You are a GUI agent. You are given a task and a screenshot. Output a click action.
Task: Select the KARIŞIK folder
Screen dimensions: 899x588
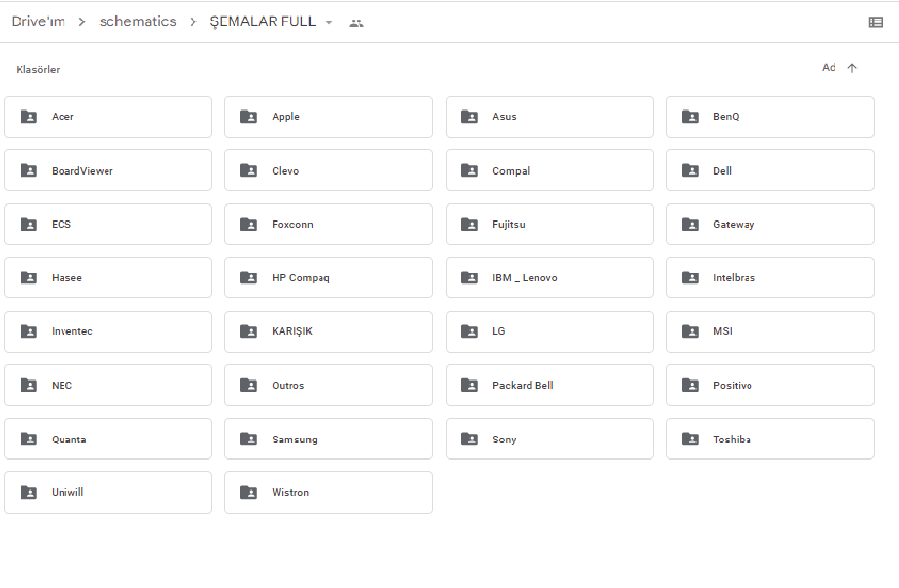(x=327, y=332)
